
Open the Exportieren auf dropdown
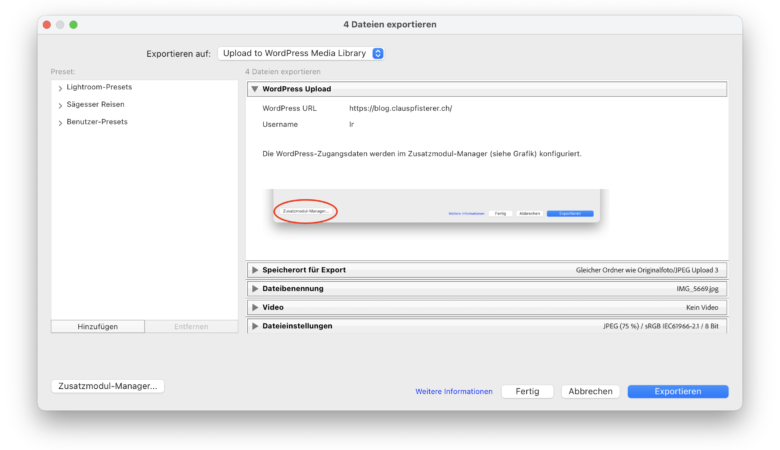point(300,53)
